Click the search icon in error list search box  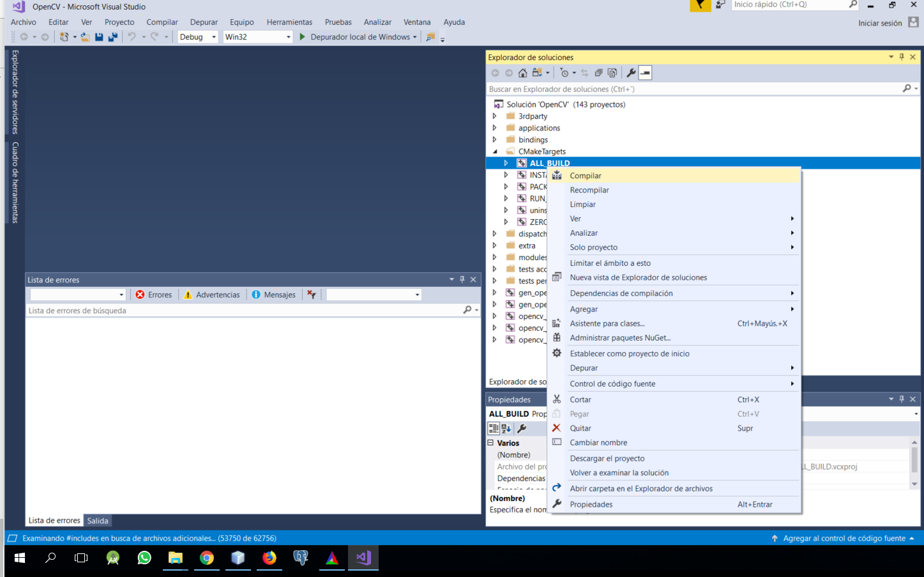click(x=467, y=310)
